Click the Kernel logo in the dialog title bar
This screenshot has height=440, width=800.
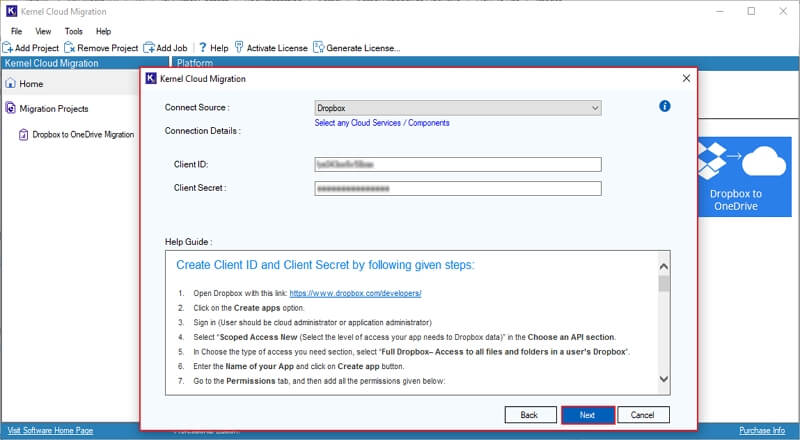tap(151, 79)
